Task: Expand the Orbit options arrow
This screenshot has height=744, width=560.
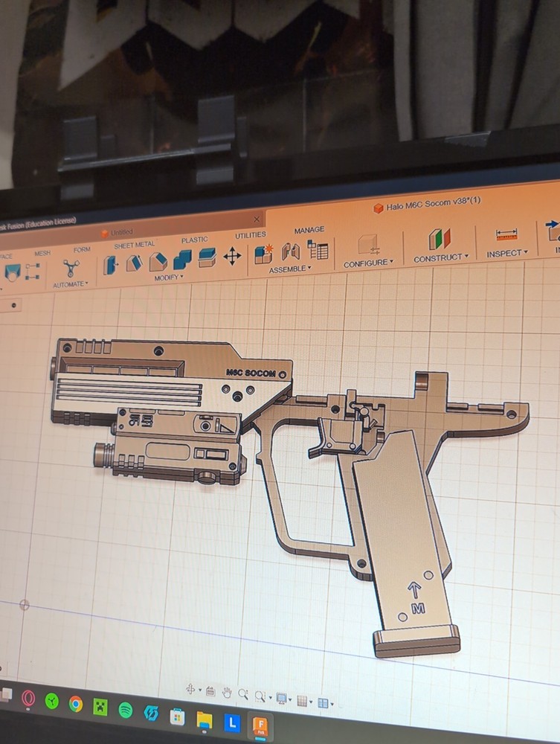Action: [199, 690]
